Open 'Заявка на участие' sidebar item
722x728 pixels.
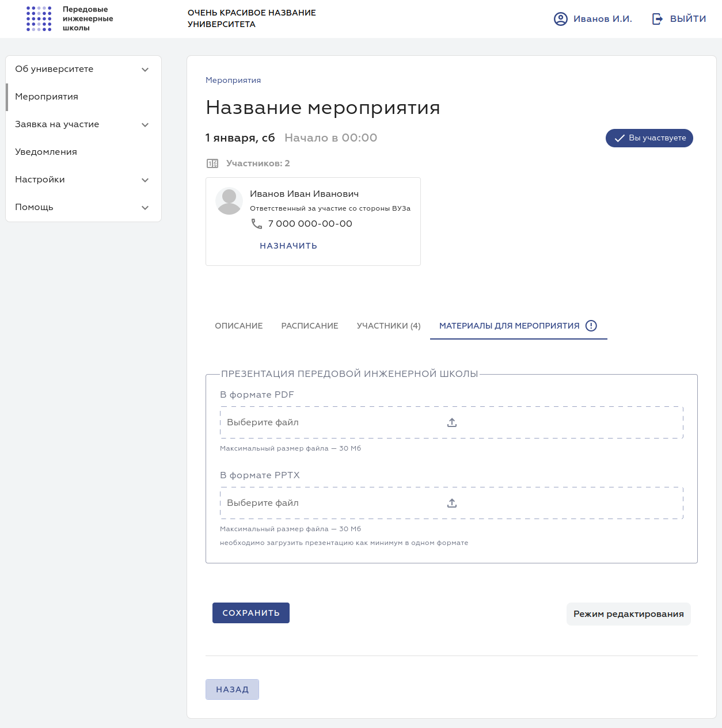[83, 124]
